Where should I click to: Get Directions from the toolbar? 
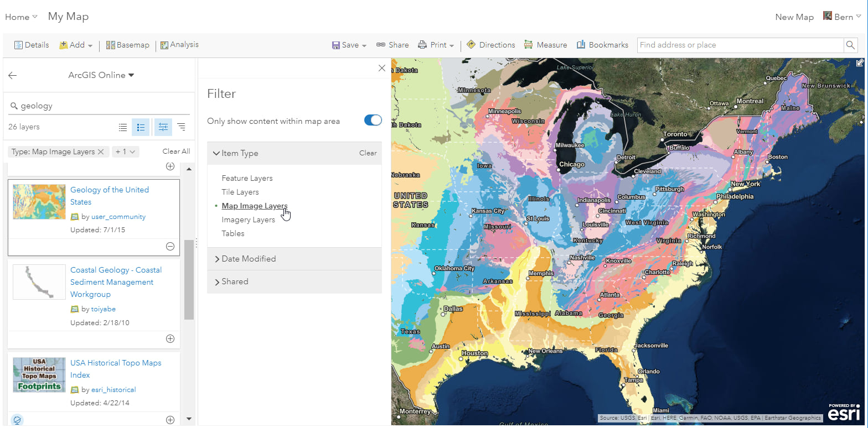tap(491, 45)
